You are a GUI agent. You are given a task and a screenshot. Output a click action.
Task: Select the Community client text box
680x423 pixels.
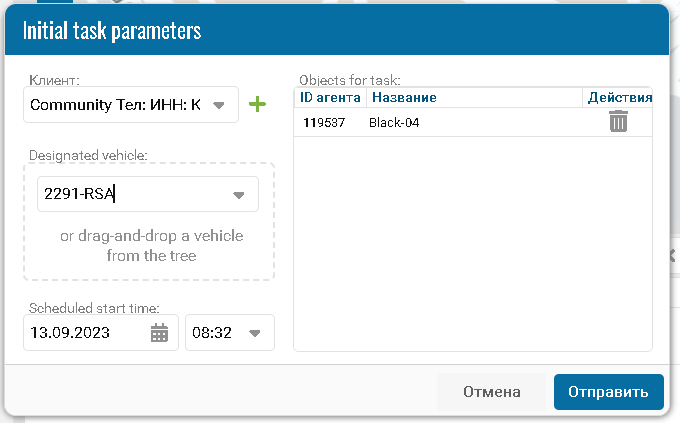click(115, 104)
